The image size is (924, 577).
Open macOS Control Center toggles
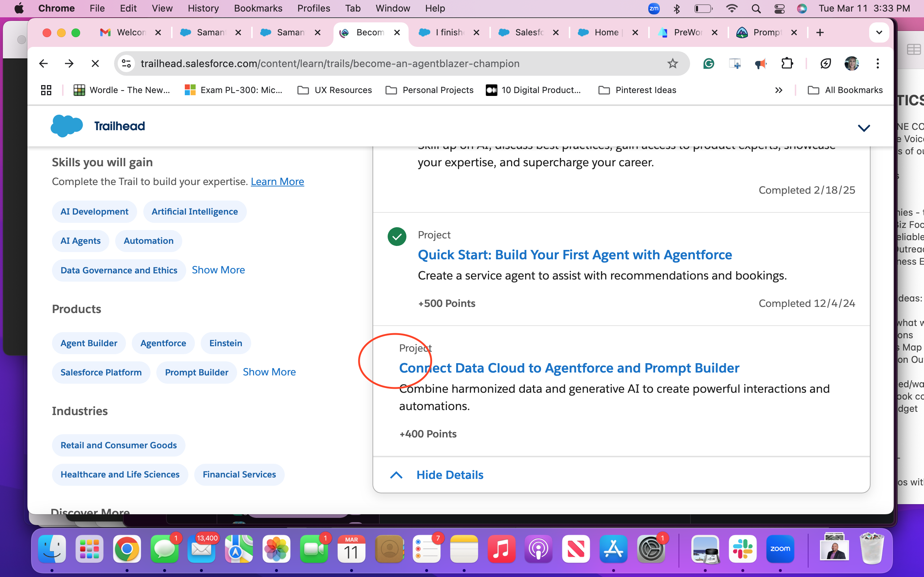click(x=779, y=8)
